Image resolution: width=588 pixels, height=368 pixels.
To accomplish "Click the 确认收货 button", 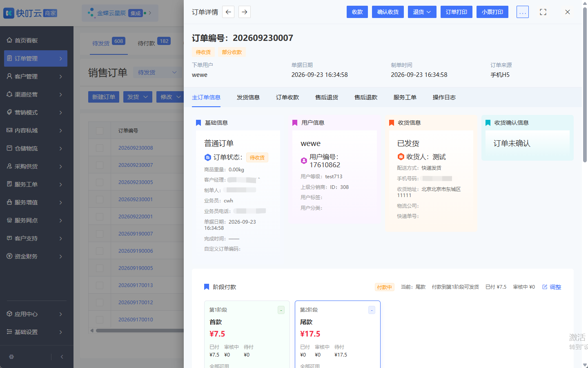I will [388, 12].
